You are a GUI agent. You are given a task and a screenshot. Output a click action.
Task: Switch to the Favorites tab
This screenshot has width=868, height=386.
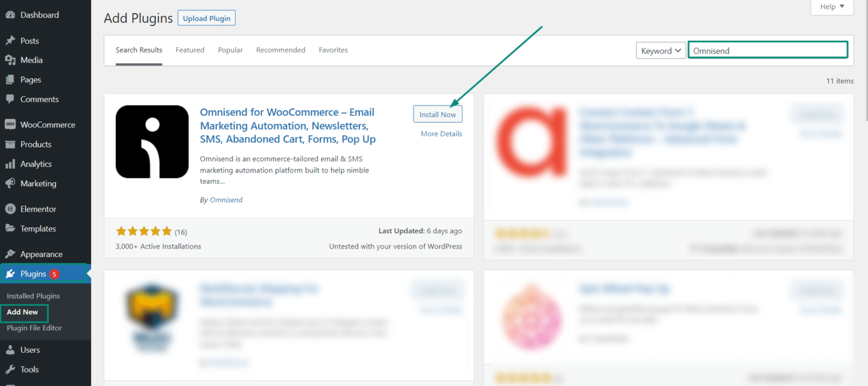point(333,50)
